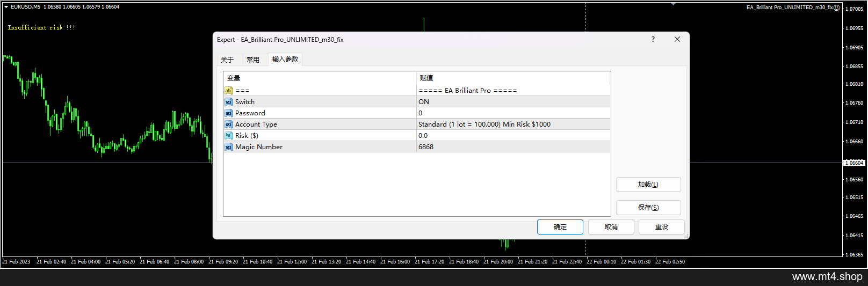This screenshot has height=286, width=868.
Task: Confirm with the 确定 button
Action: tap(560, 227)
